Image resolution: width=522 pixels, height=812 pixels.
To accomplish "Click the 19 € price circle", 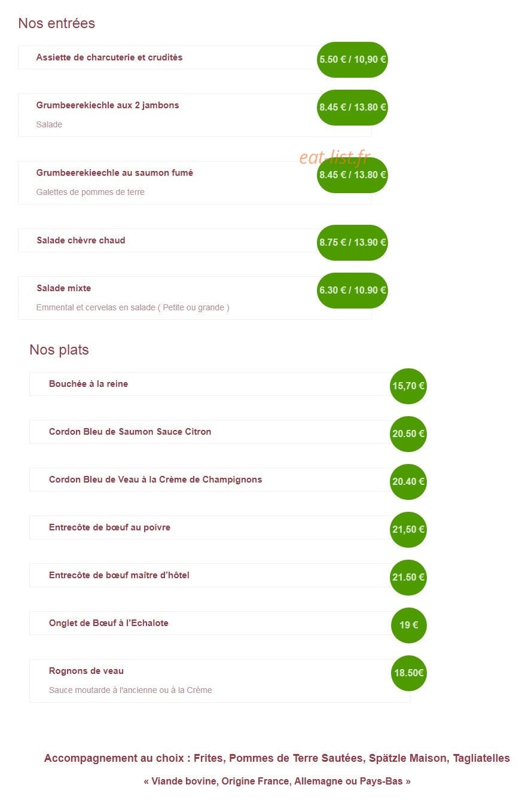I will (x=409, y=625).
